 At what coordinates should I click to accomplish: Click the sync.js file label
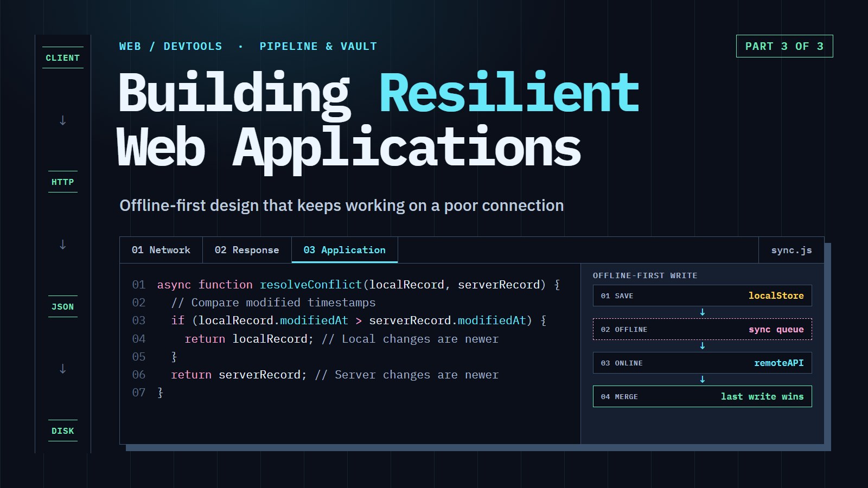click(792, 250)
